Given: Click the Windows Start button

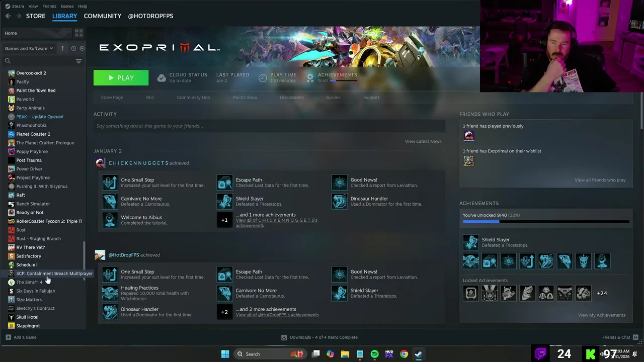Looking at the screenshot, I should (x=225, y=354).
